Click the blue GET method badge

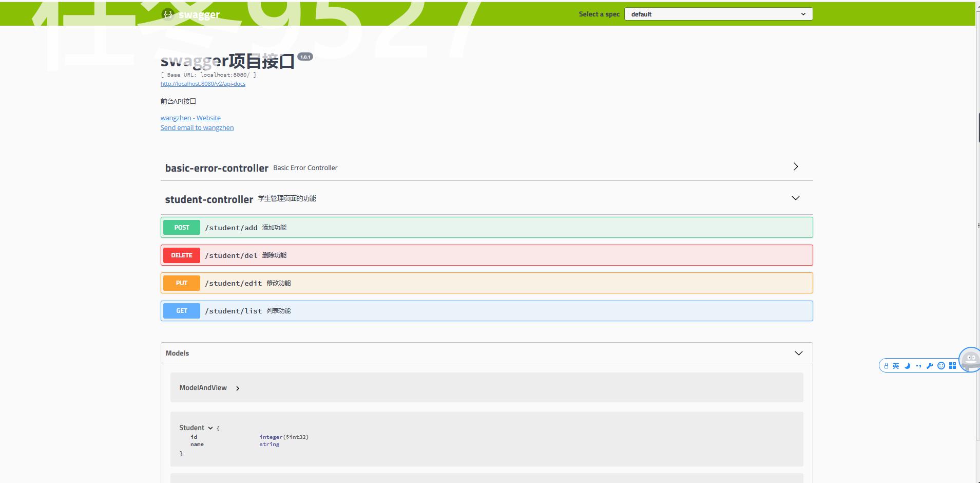pyautogui.click(x=182, y=310)
